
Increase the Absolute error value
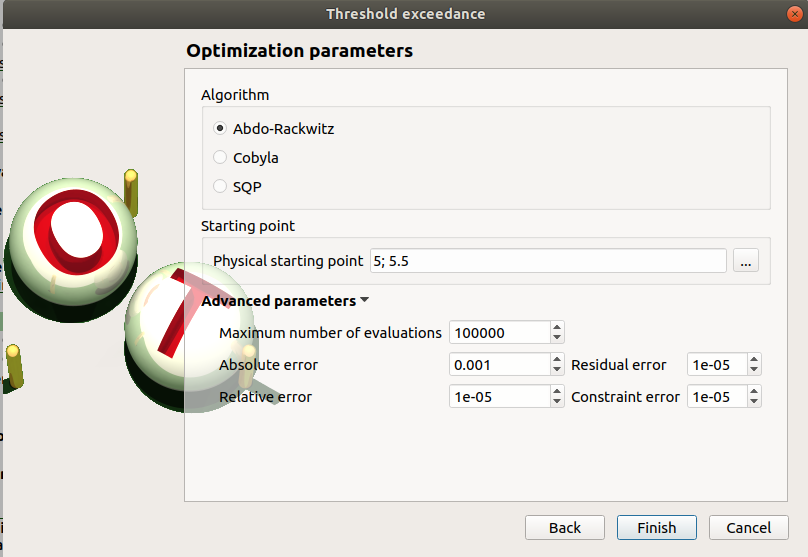coord(557,360)
